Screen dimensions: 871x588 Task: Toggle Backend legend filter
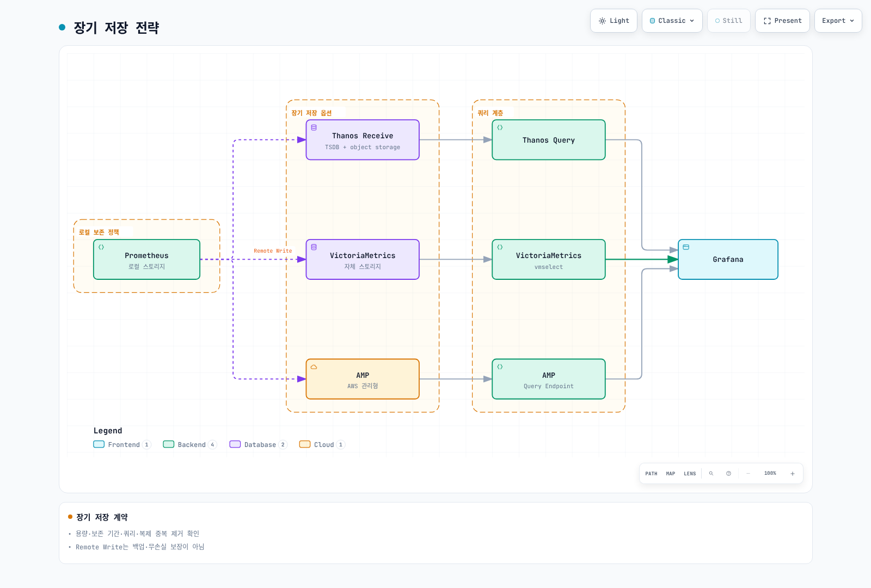pos(190,445)
